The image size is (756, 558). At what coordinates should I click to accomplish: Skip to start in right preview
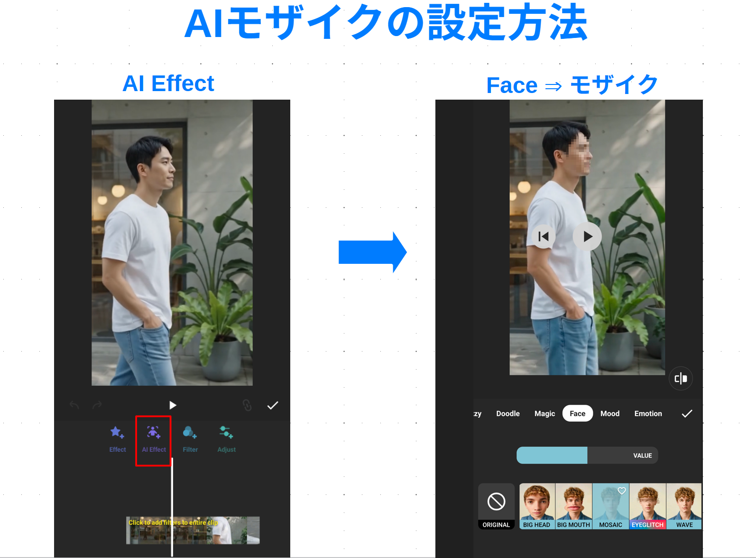(544, 236)
